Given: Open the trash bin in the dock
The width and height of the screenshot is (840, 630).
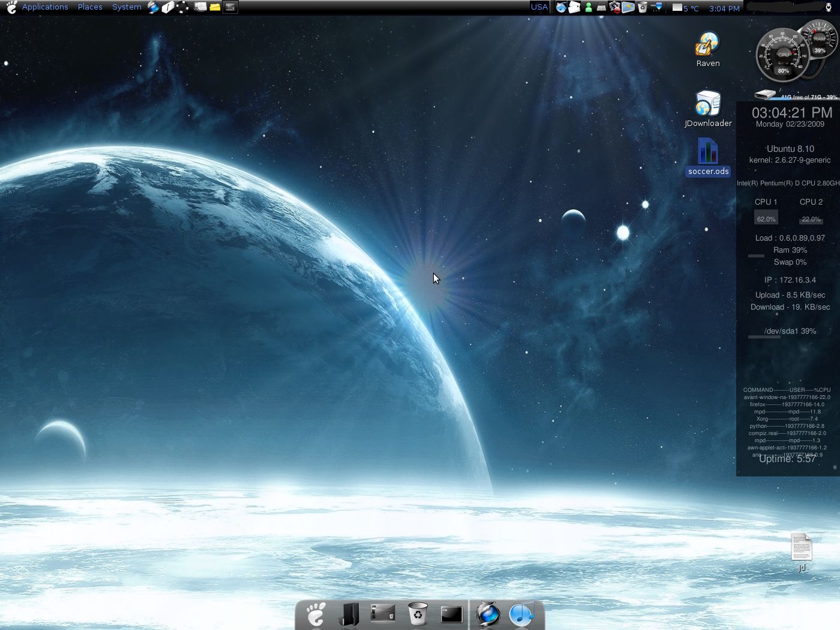Looking at the screenshot, I should click(418, 614).
